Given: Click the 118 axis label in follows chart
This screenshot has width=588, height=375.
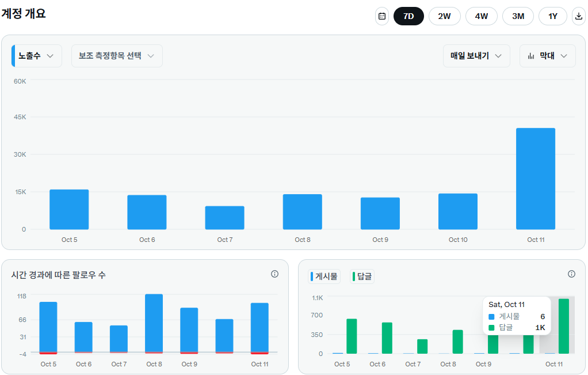Looking at the screenshot, I should [22, 296].
